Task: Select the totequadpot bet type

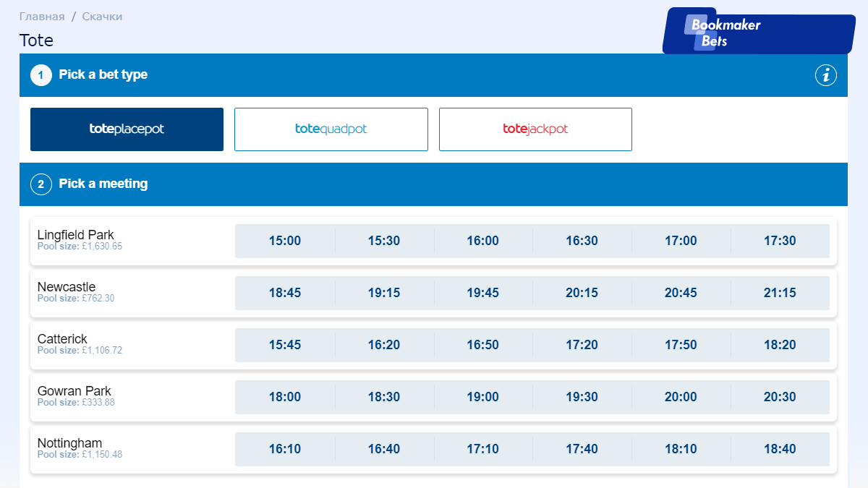Action: [x=331, y=129]
